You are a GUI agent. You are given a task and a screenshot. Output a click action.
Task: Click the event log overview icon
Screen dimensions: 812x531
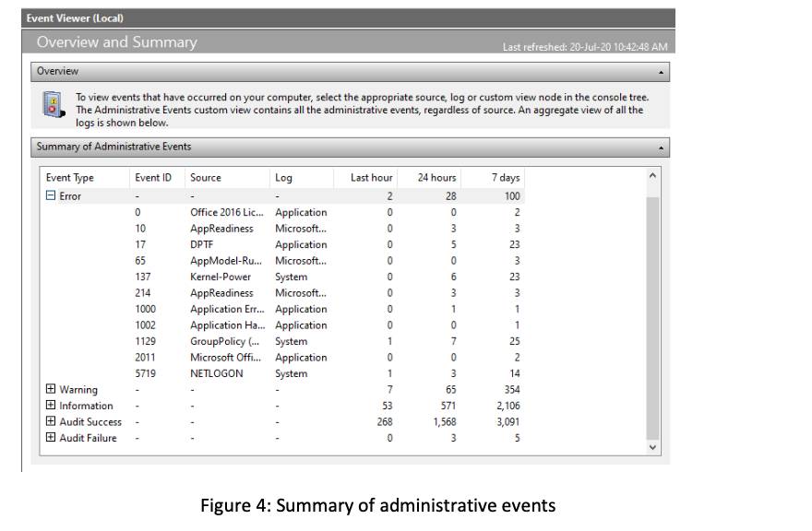(x=54, y=104)
